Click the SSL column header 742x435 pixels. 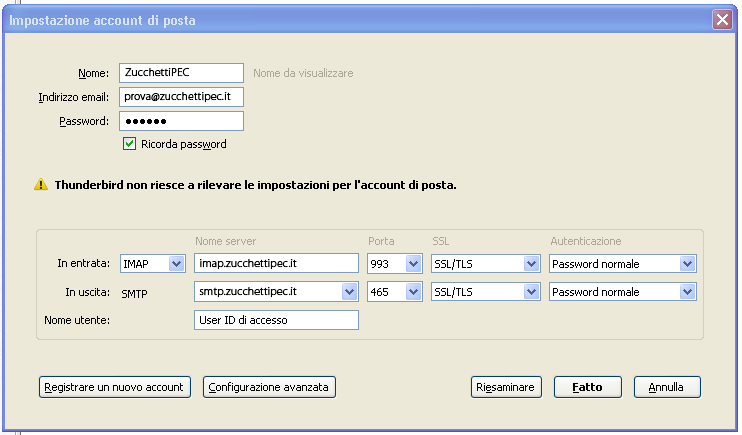tap(441, 241)
